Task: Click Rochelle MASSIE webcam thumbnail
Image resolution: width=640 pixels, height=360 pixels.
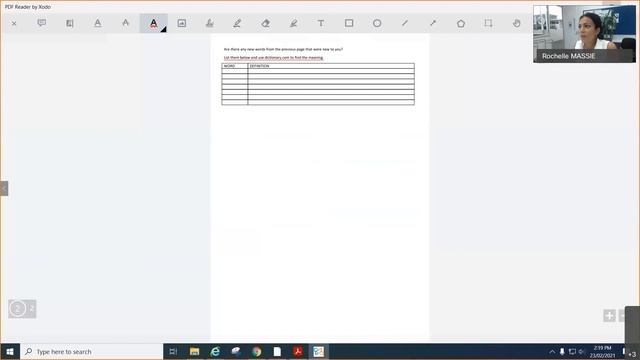Action: point(584,34)
